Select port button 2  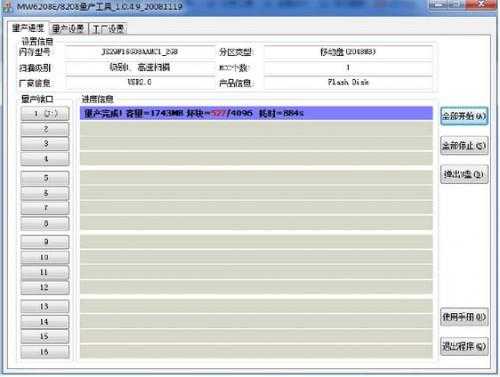pyautogui.click(x=45, y=129)
